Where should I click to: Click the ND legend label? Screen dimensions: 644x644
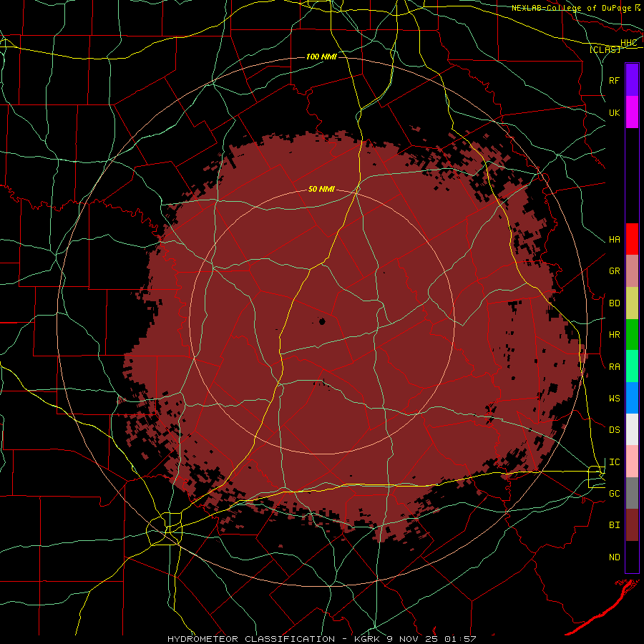615,557
